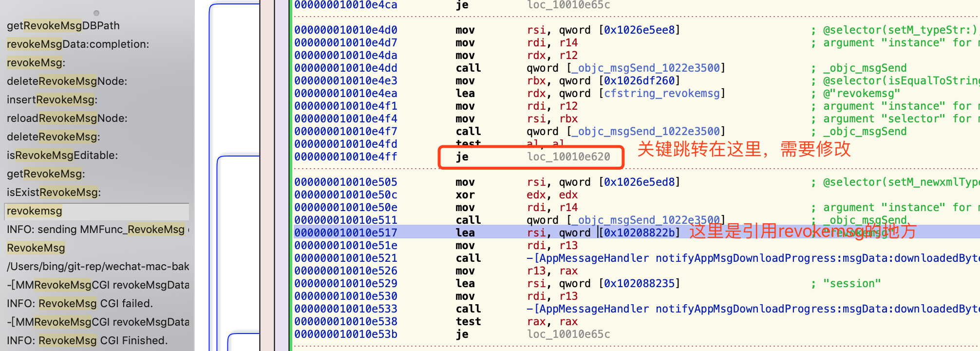Click operand 0x10208822b on highlighted lea line
The width and height of the screenshot is (980, 351).
[640, 233]
